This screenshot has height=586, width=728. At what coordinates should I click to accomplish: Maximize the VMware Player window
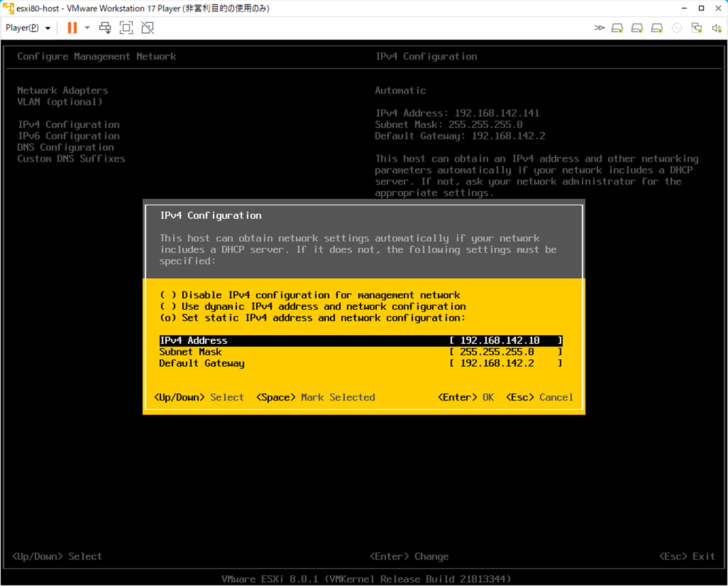701,8
